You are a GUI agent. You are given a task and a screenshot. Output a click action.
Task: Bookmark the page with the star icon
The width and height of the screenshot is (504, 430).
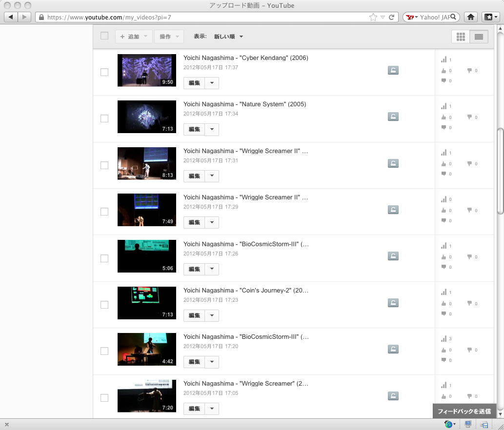point(373,18)
